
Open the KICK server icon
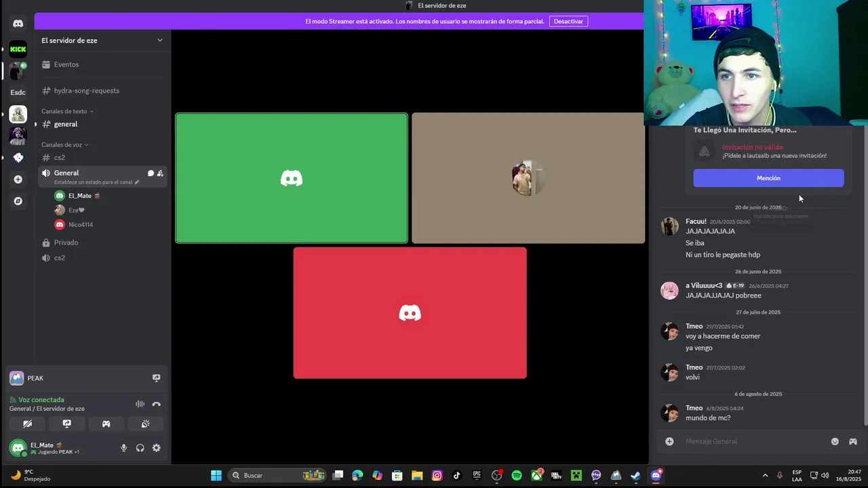[x=18, y=49]
